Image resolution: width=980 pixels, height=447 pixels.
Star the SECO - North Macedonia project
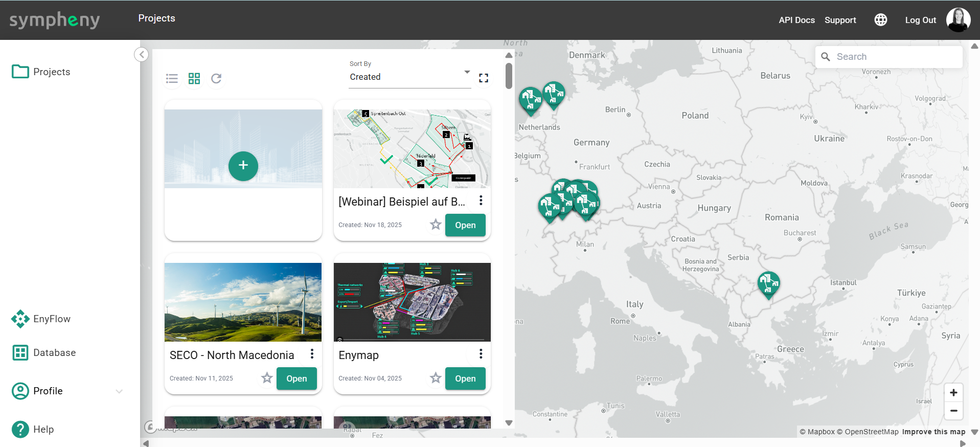pyautogui.click(x=267, y=378)
